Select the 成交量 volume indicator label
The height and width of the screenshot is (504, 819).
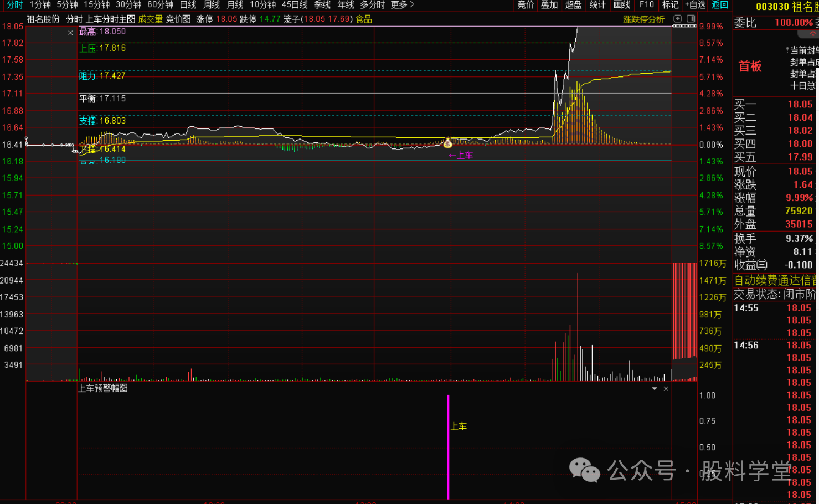150,19
